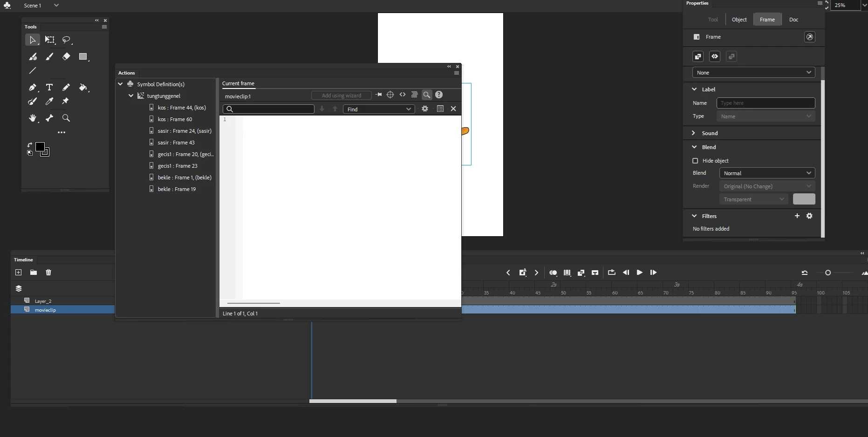Select script kos : Frame 60
The width and height of the screenshot is (868, 437).
coord(175,119)
